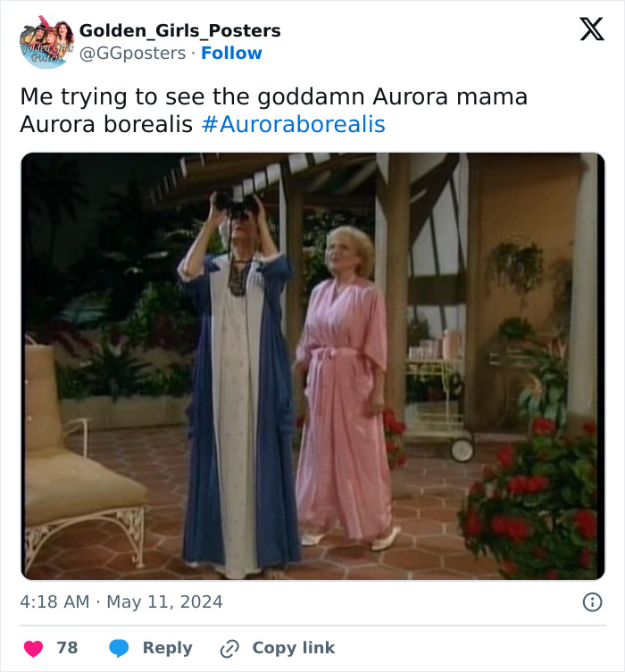This screenshot has height=672, width=625.
Task: Open the Golden Girls patio photo
Action: (312, 366)
